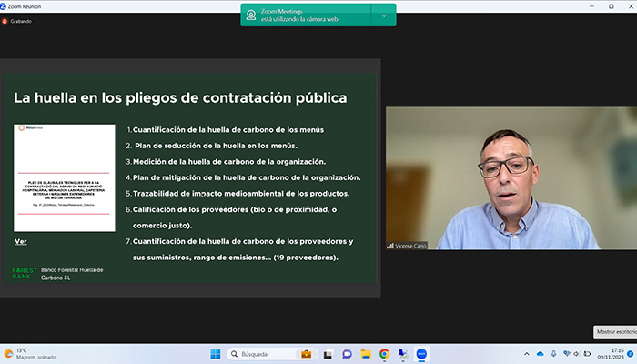
Task: Click the microphone icon in system tray
Action: pyautogui.click(x=553, y=353)
